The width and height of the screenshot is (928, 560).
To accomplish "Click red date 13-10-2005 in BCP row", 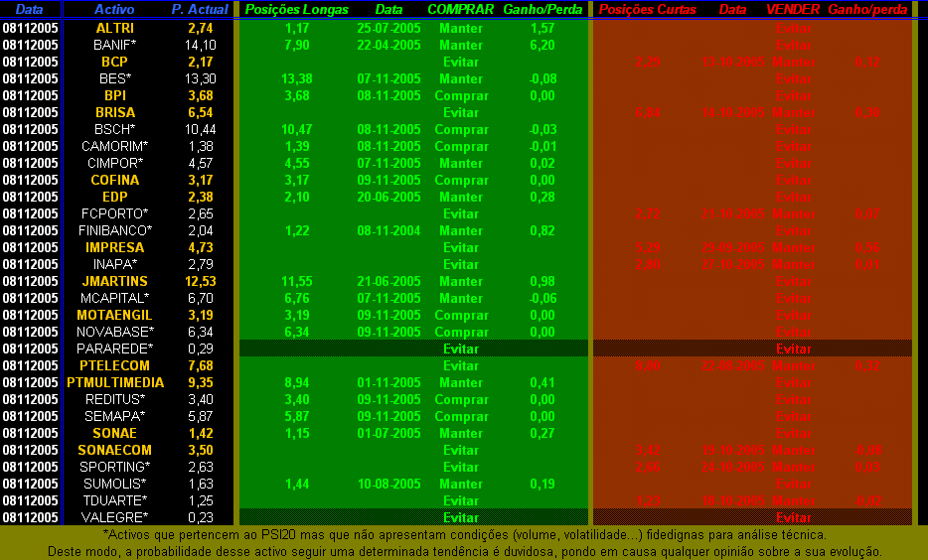I will (733, 63).
